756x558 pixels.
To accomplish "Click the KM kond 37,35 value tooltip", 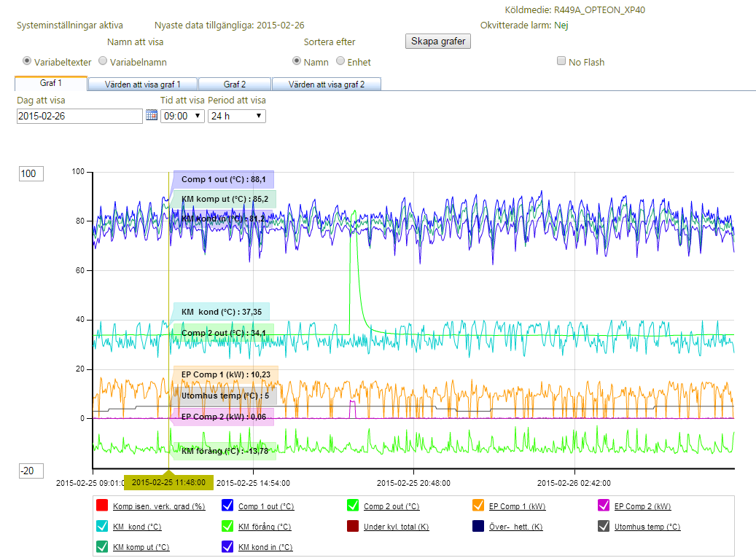I will click(222, 312).
